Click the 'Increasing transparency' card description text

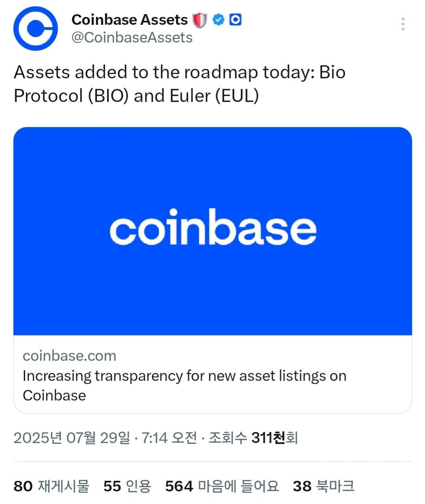tap(185, 385)
